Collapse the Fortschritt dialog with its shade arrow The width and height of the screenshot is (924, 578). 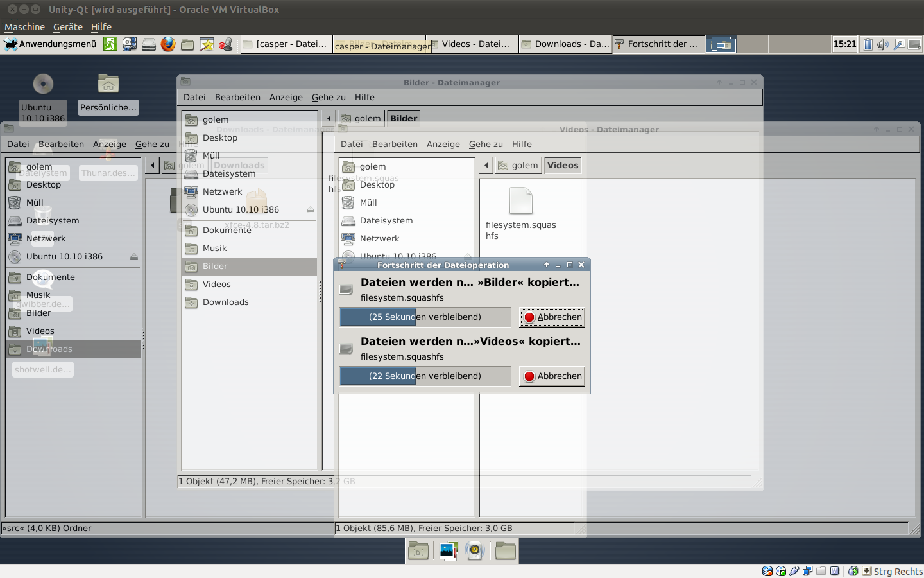pyautogui.click(x=546, y=264)
